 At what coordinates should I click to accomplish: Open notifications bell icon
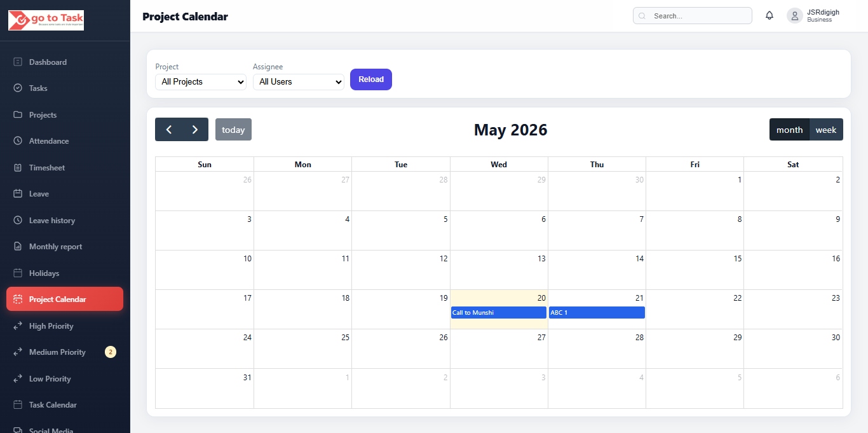pos(770,16)
